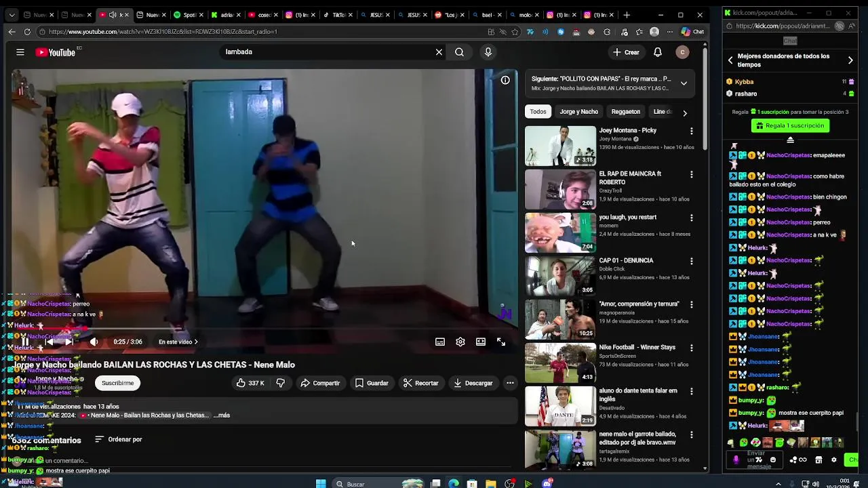Image resolution: width=868 pixels, height=488 pixels.
Task: Show next Kick leaderboard page
Action: pos(850,60)
